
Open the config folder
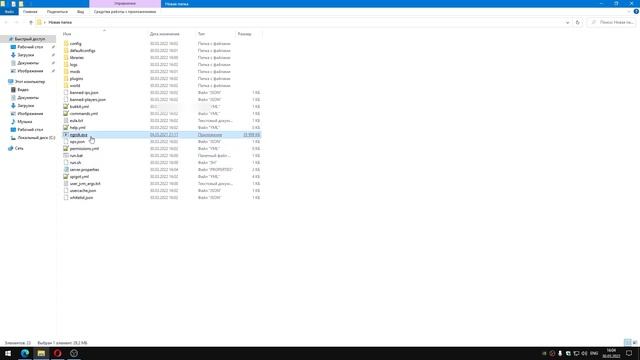click(x=76, y=44)
